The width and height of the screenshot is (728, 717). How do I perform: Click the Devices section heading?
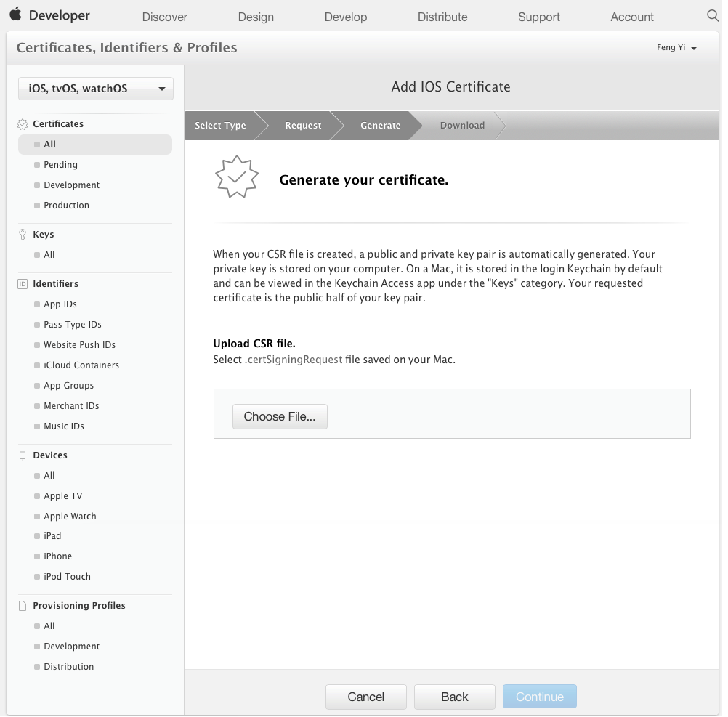click(49, 455)
